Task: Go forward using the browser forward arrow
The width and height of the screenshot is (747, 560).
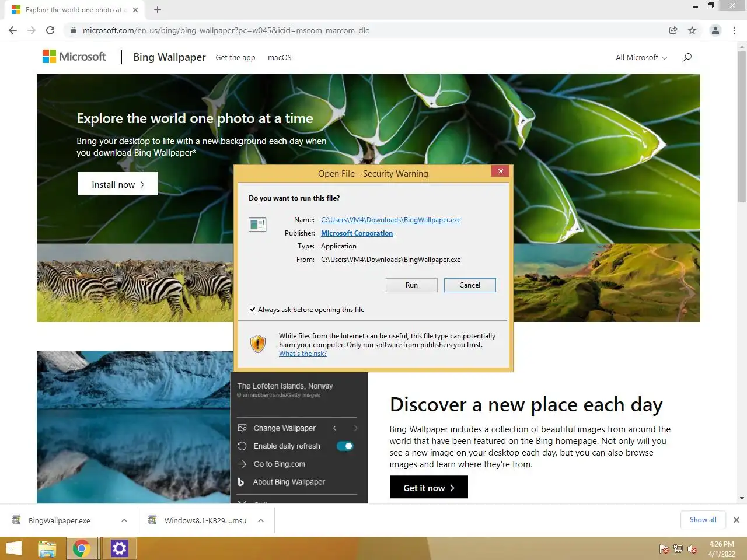Action: [x=32, y=30]
